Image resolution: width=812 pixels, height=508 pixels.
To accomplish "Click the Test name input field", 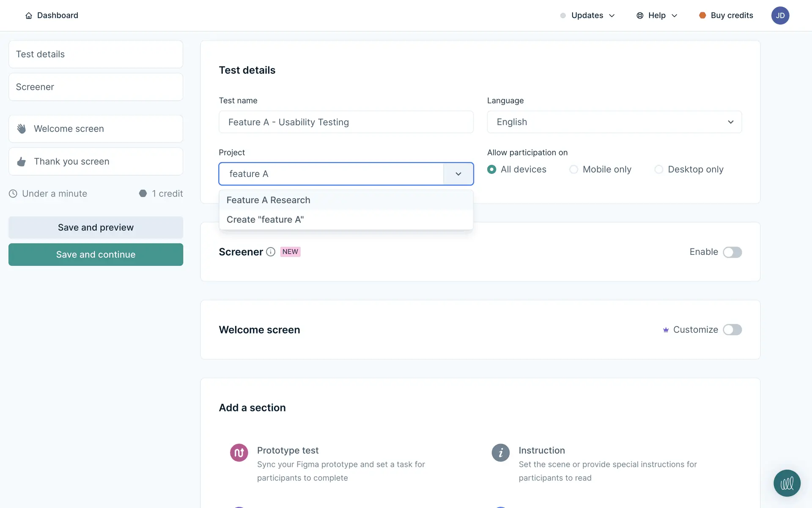I will [346, 122].
